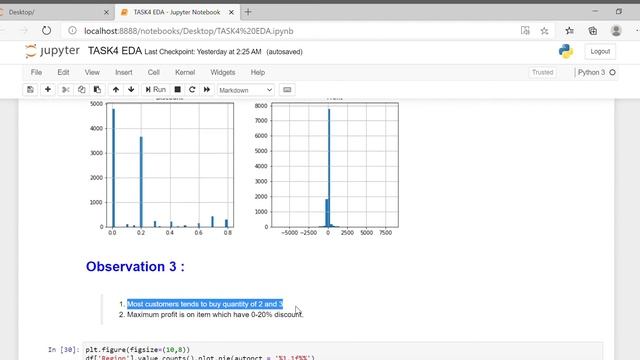Add page to favorites star
The image size is (640, 360).
[x=544, y=31]
